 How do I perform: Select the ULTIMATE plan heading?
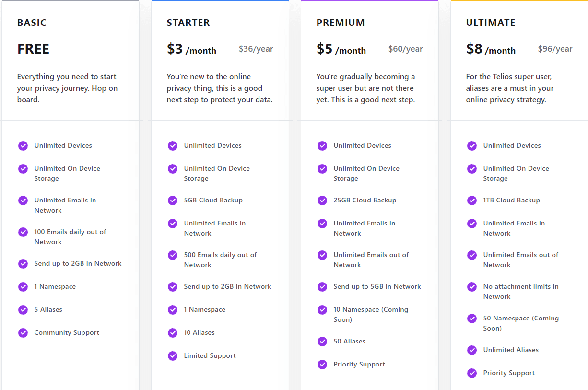(x=491, y=23)
